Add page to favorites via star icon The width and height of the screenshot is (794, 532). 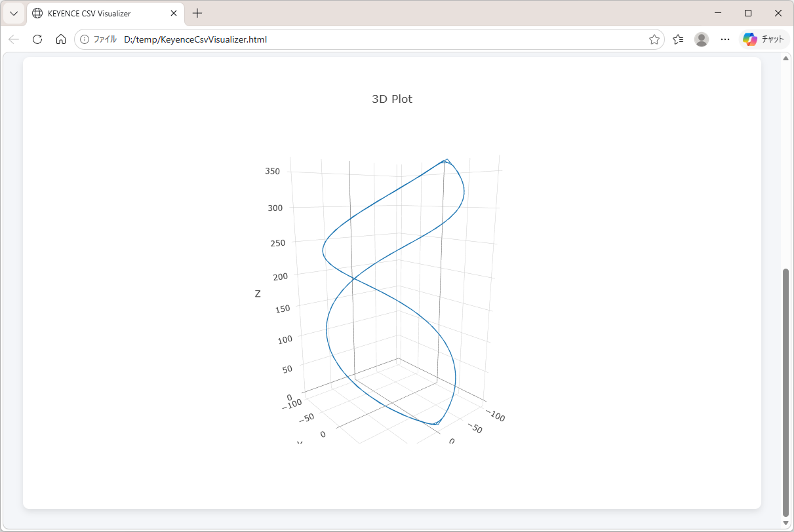(654, 39)
